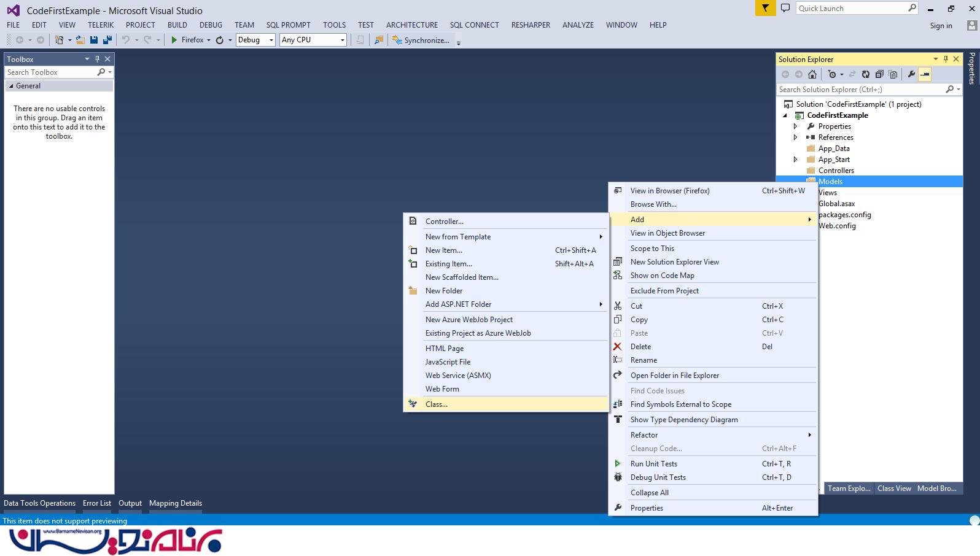Click the feedback speech bubble icon

click(785, 8)
